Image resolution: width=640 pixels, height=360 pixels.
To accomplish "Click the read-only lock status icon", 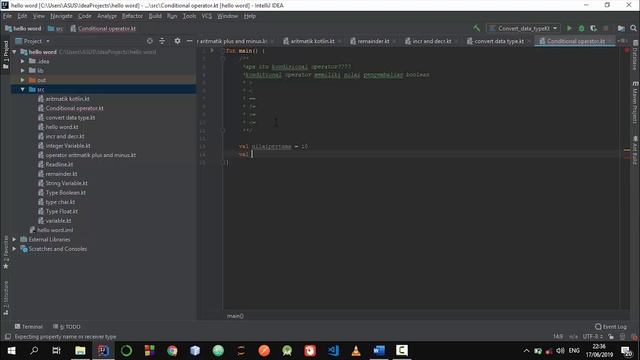I will (x=611, y=337).
